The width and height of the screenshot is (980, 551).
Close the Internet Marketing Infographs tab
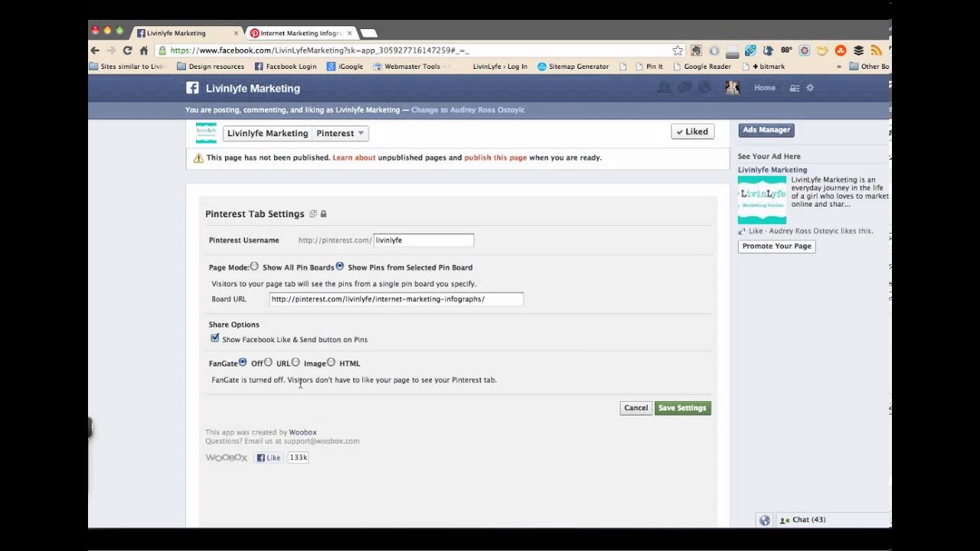tap(350, 34)
